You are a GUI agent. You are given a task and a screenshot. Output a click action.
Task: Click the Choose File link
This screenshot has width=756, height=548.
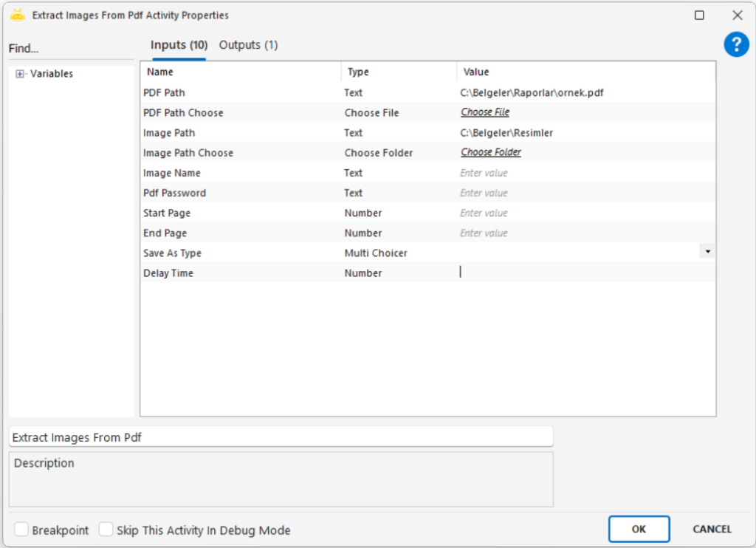(x=485, y=112)
